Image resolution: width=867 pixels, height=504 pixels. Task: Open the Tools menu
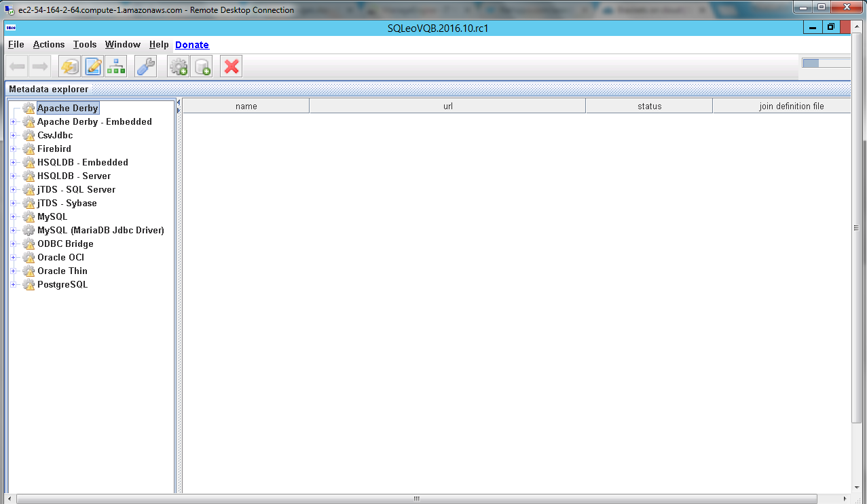85,45
